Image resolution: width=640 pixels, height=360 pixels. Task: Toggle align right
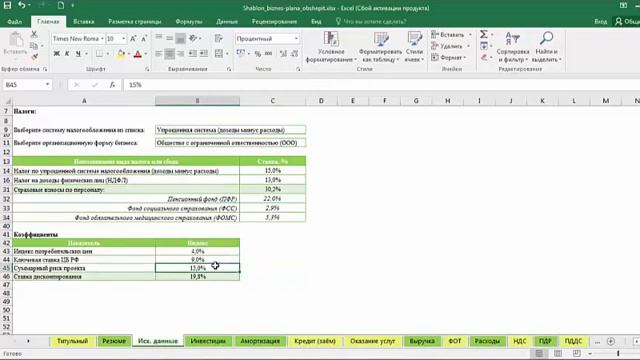tap(180, 53)
